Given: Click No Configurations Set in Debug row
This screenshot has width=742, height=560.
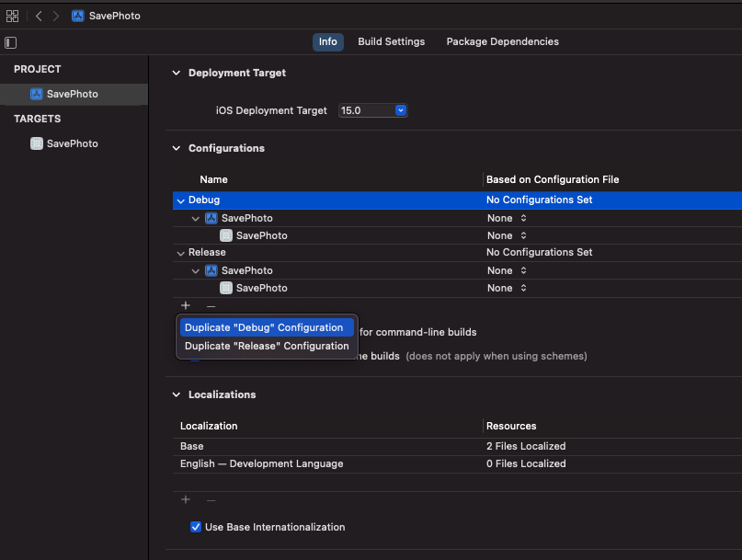Looking at the screenshot, I should click(539, 200).
